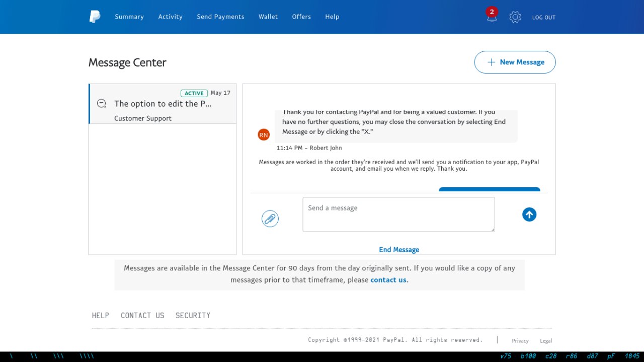Screen dimensions: 644x362
Task: Click the PayPal logo in header
Action: point(95,17)
